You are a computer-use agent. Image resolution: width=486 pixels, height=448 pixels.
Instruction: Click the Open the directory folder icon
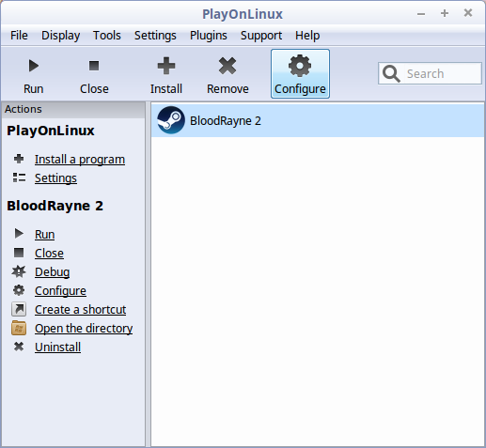tap(19, 328)
